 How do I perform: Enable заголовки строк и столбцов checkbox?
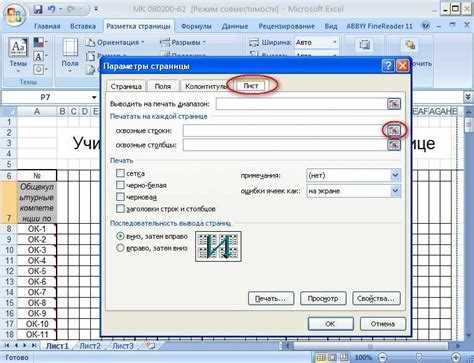(120, 209)
